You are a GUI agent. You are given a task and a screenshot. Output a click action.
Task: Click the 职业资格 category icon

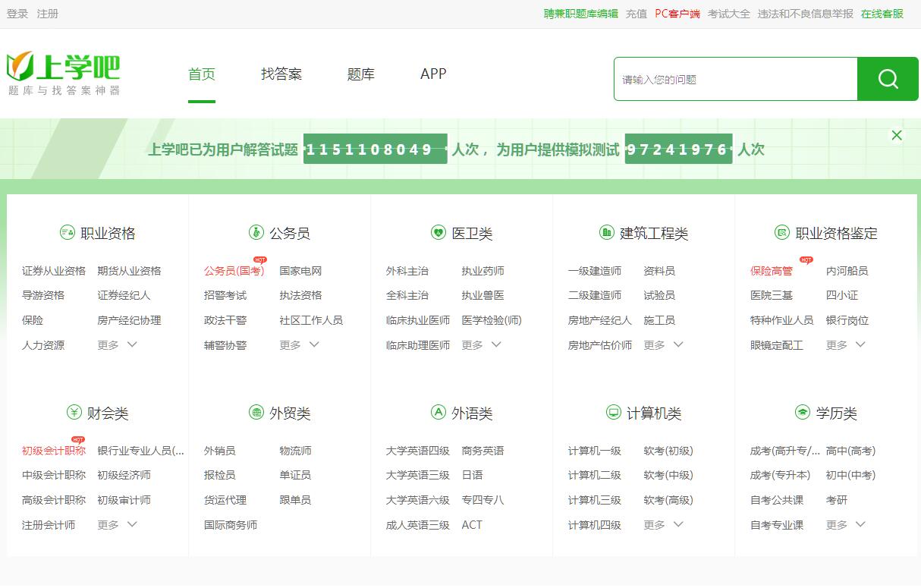(68, 233)
